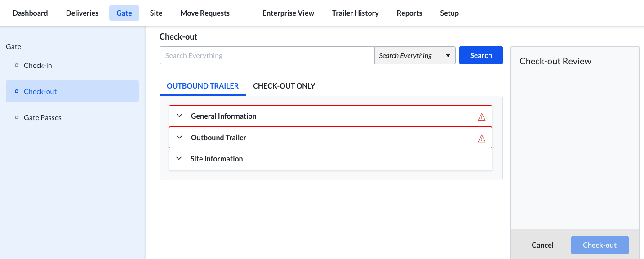Open Check-in from the Gate sidebar
The width and height of the screenshot is (644, 259).
(x=38, y=65)
